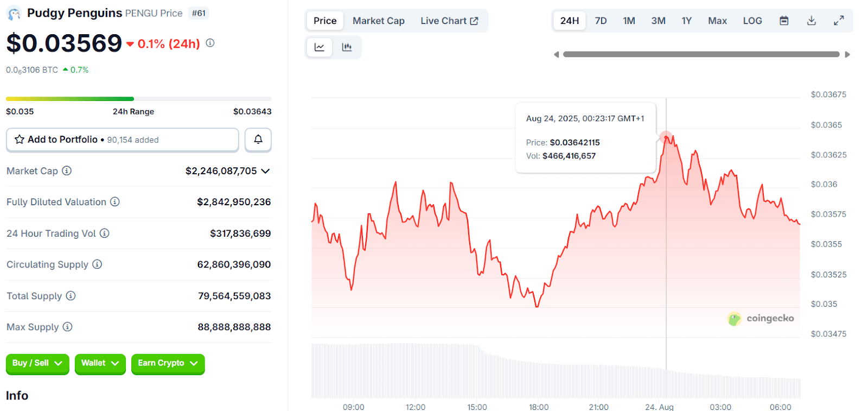This screenshot has height=411, width=868.
Task: Click the Fully Diluted Valuation value $2,842,950,236
Action: point(234,202)
